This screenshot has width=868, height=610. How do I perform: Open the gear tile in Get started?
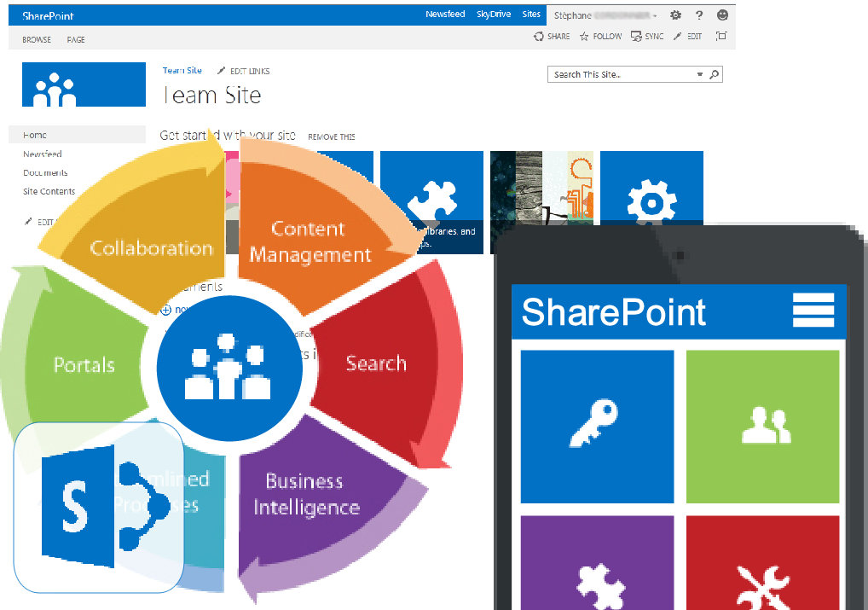pos(651,188)
